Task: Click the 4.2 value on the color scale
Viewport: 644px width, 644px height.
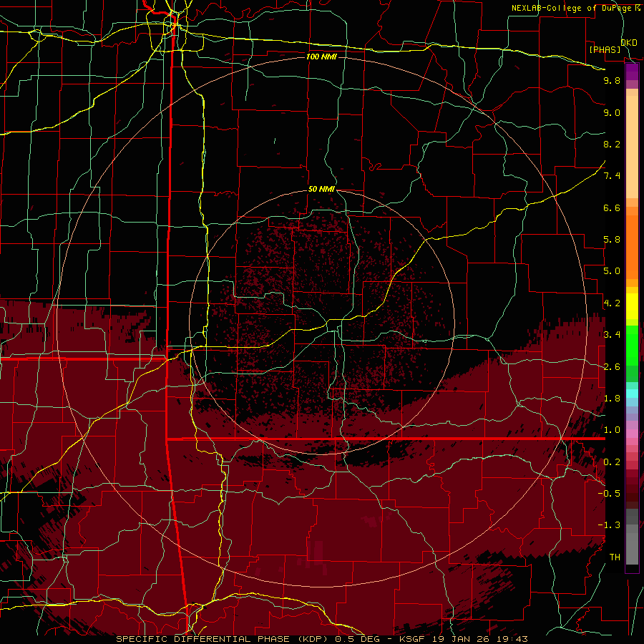Action: [x=612, y=303]
